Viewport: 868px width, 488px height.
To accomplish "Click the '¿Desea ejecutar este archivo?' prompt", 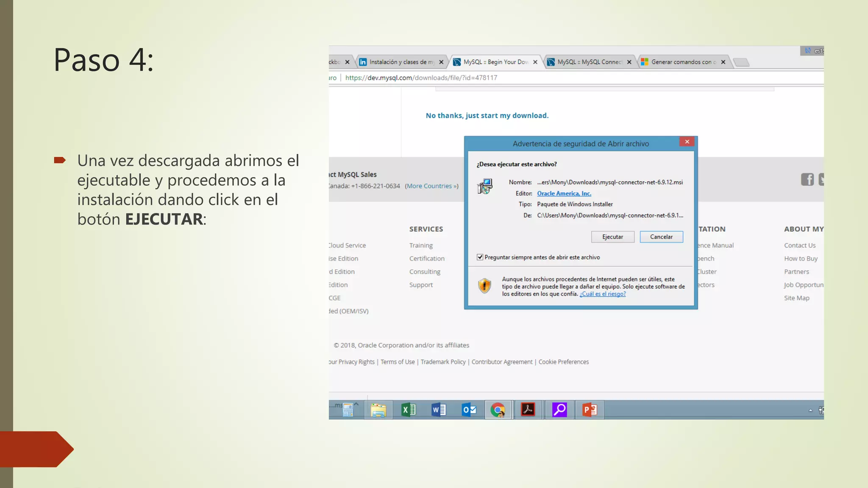I will (517, 164).
